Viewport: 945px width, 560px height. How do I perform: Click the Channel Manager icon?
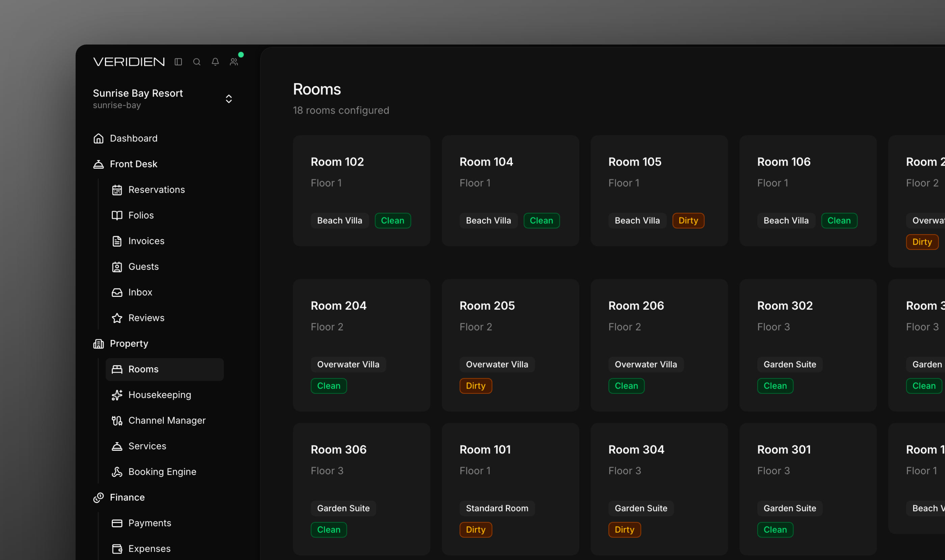(117, 421)
